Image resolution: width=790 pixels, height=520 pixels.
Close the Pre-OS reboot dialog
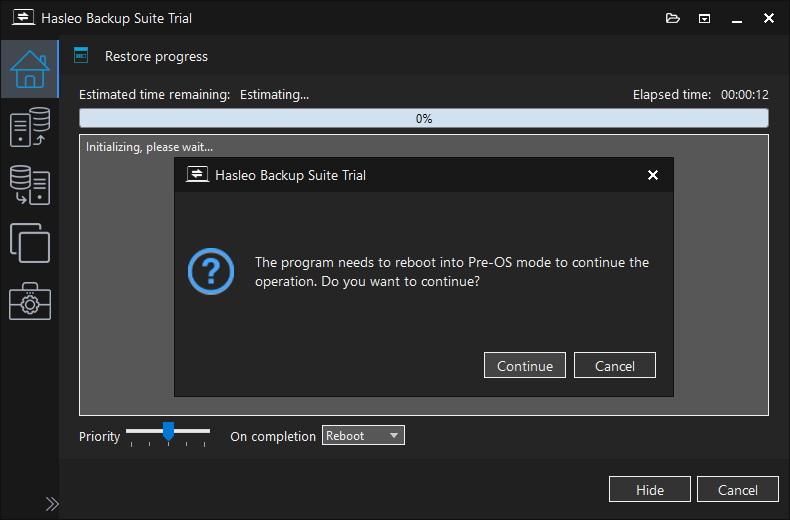click(x=653, y=175)
